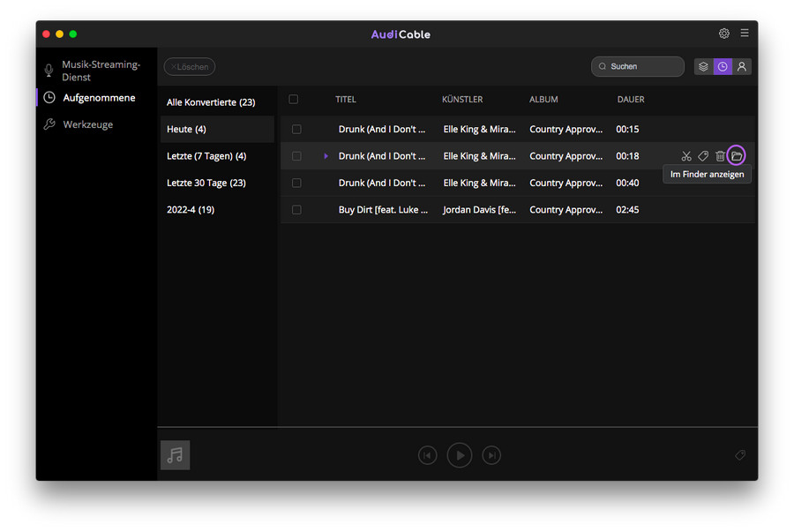Select the 2022-4 (19) filter
This screenshot has width=794, height=532.
tap(217, 210)
